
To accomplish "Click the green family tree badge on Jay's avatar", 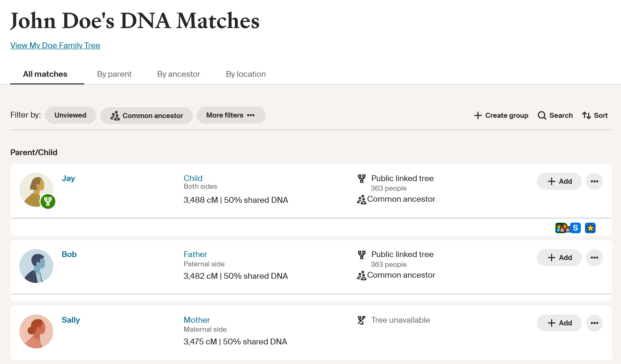I will pos(48,201).
